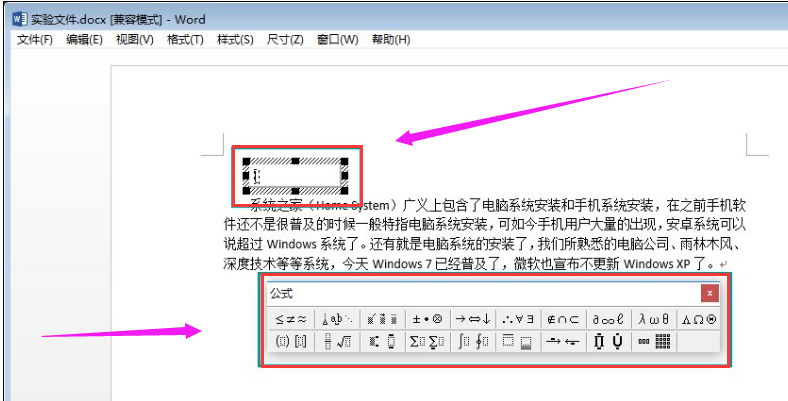
Task: Open the logical symbols palette (∴∀∃)
Action: tap(520, 320)
